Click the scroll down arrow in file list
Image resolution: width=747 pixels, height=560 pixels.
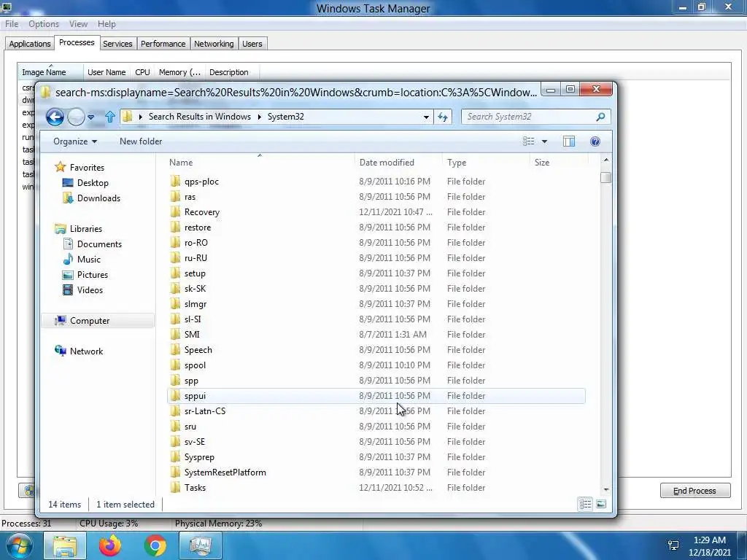606,489
